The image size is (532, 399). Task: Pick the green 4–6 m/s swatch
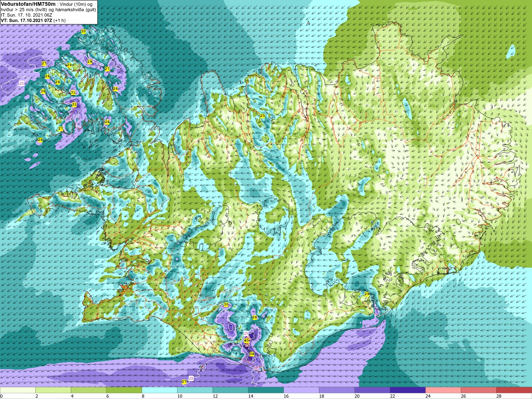point(89,390)
